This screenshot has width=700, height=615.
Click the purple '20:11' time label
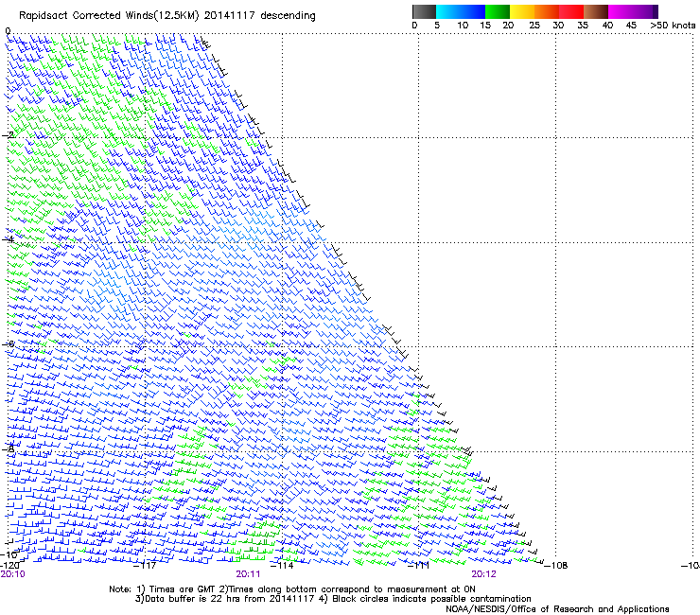click(248, 574)
